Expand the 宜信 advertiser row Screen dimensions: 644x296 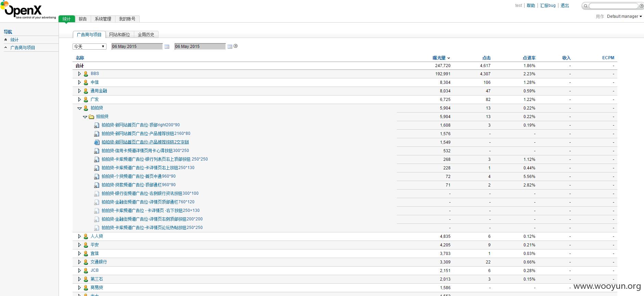(79, 254)
